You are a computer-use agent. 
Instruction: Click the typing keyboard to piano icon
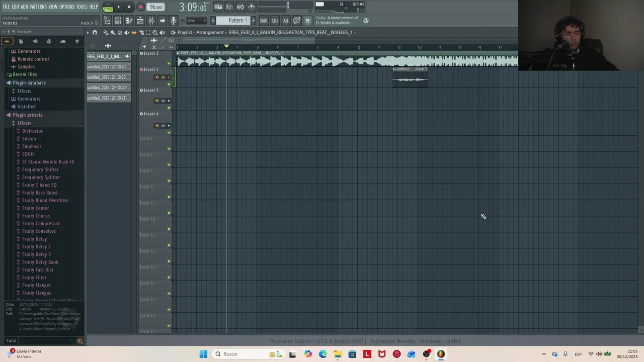click(x=218, y=7)
